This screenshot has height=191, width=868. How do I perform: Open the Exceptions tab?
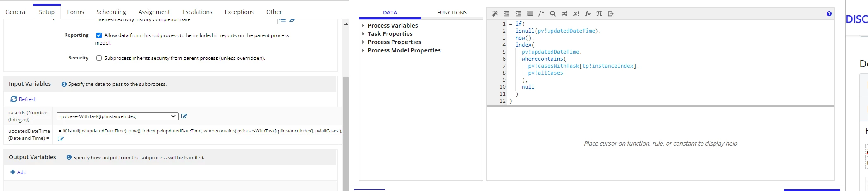pos(239,12)
